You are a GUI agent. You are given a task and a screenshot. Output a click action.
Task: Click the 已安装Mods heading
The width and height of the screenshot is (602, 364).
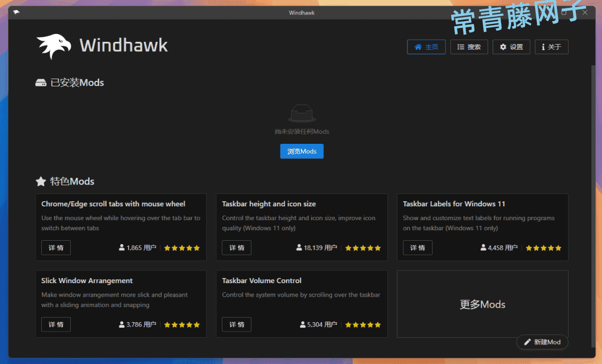(77, 83)
